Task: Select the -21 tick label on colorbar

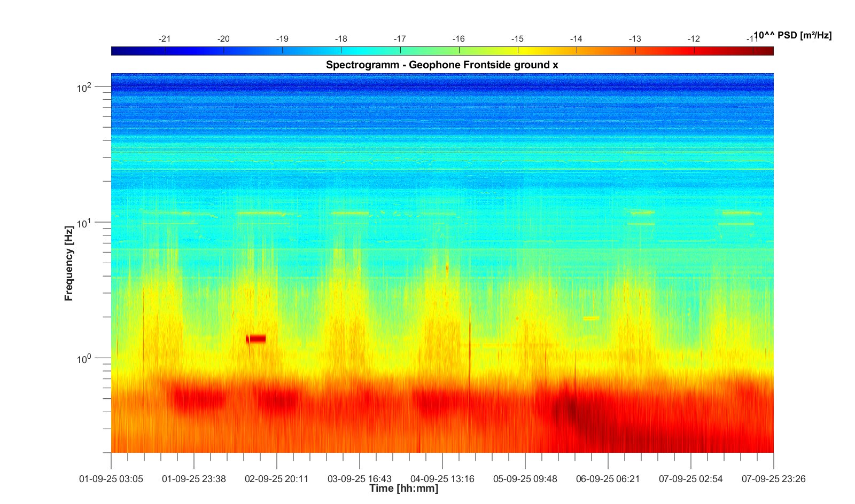Action: (165, 39)
